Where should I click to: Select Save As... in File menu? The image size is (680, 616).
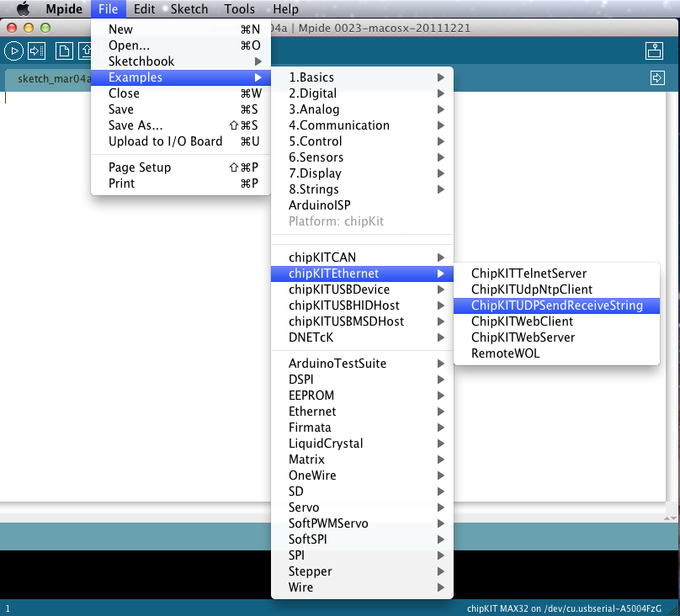click(x=181, y=125)
